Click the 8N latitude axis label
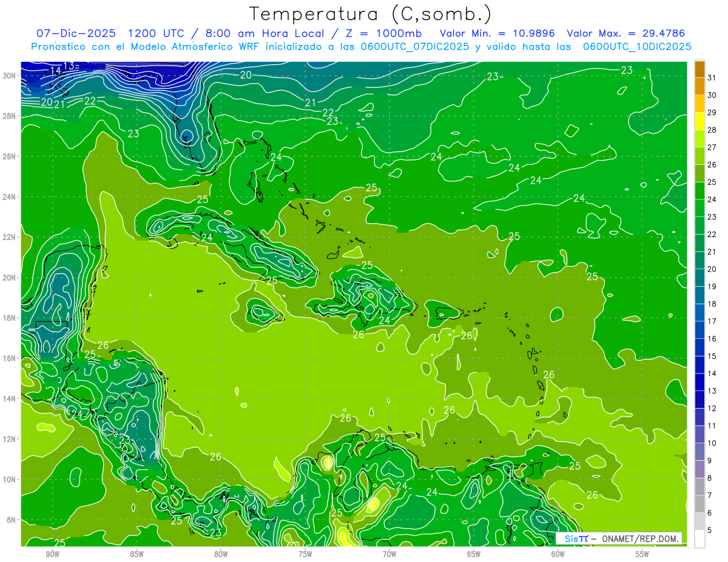The height and width of the screenshot is (562, 728). (x=12, y=520)
